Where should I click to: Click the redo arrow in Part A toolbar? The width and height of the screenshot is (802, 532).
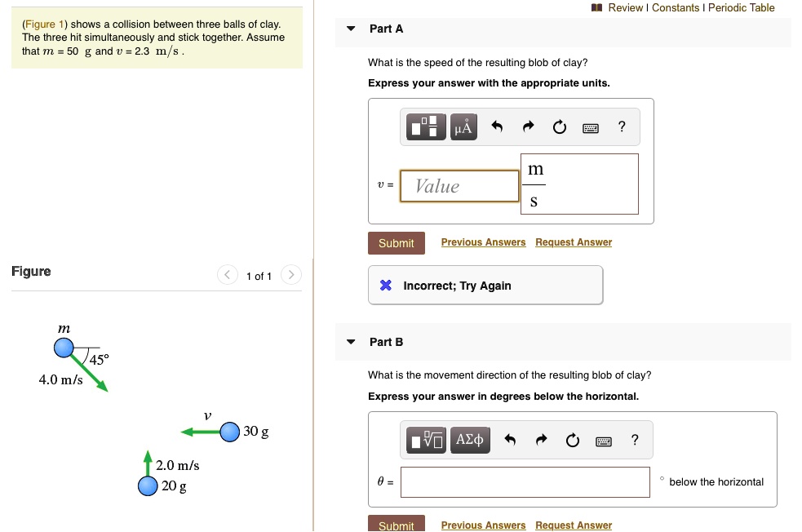point(528,126)
